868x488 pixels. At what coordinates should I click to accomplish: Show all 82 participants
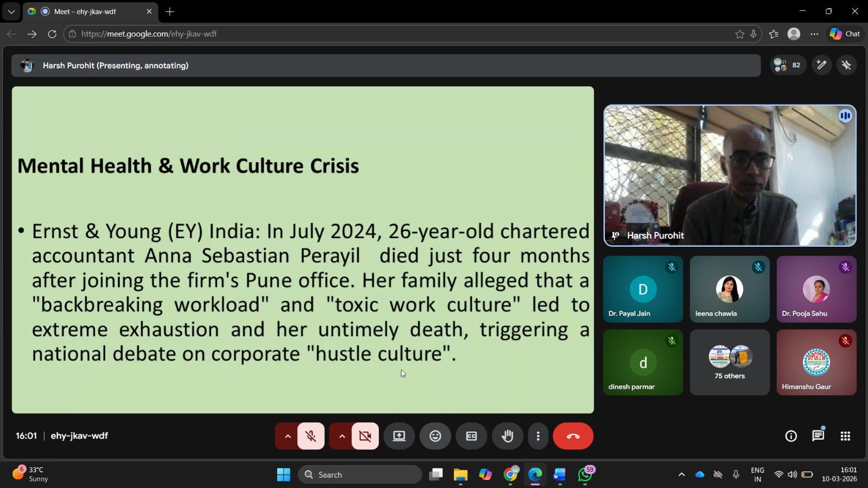point(788,65)
